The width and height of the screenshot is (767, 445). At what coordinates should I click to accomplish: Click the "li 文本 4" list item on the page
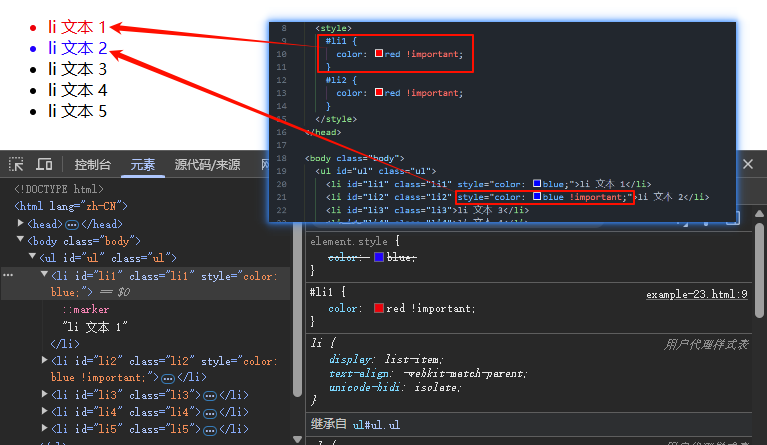[x=77, y=90]
